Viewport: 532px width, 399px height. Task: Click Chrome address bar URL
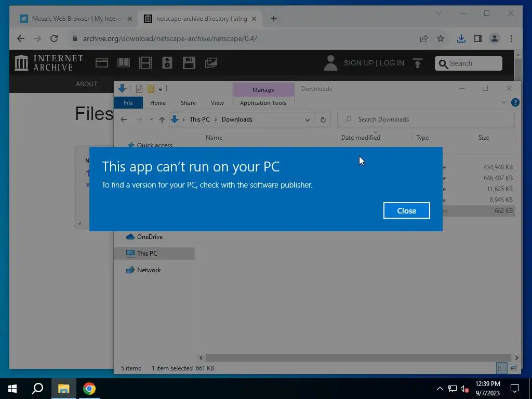coord(170,38)
